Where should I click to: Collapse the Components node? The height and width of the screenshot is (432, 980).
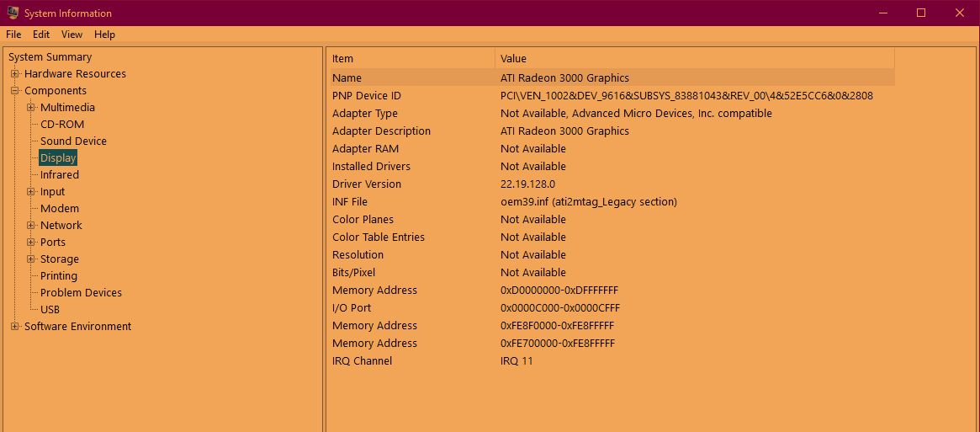coord(15,91)
